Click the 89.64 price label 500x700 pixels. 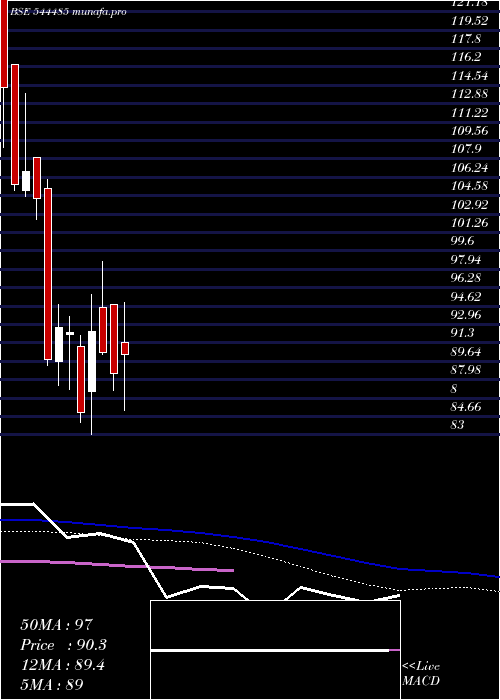[466, 352]
